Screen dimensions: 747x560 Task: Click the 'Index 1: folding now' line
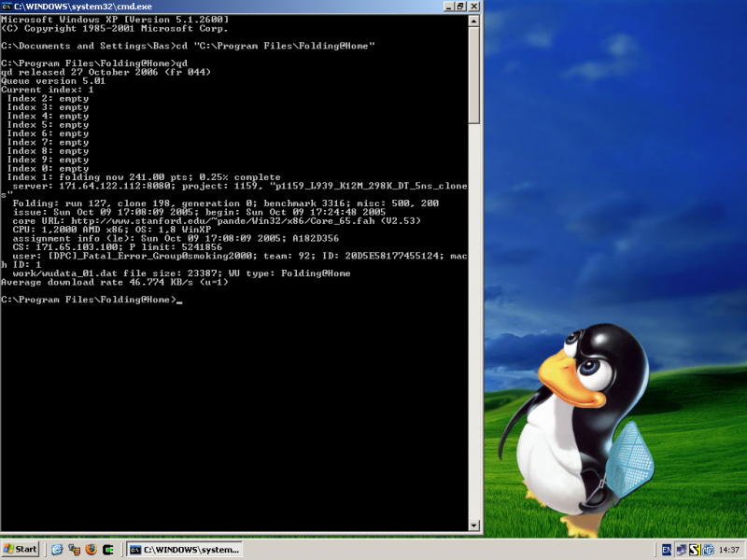[144, 177]
